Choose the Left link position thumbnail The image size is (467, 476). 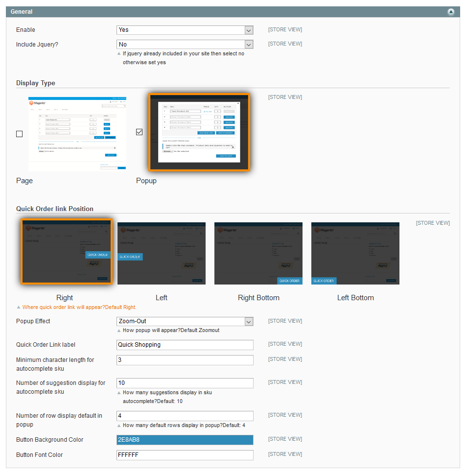point(162,253)
